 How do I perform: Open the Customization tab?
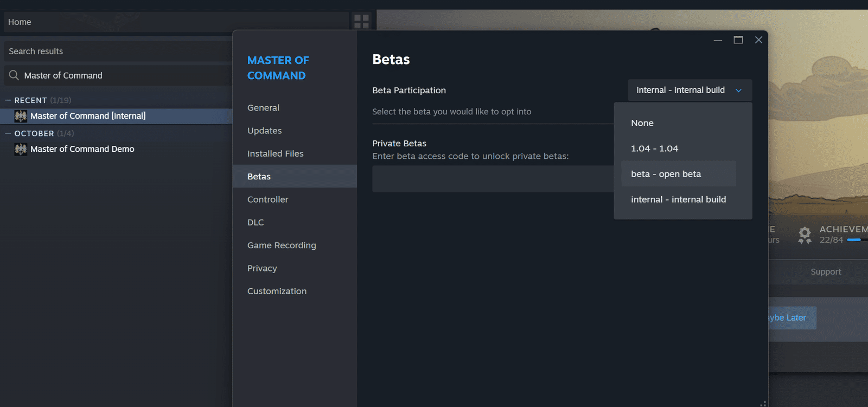point(295,291)
